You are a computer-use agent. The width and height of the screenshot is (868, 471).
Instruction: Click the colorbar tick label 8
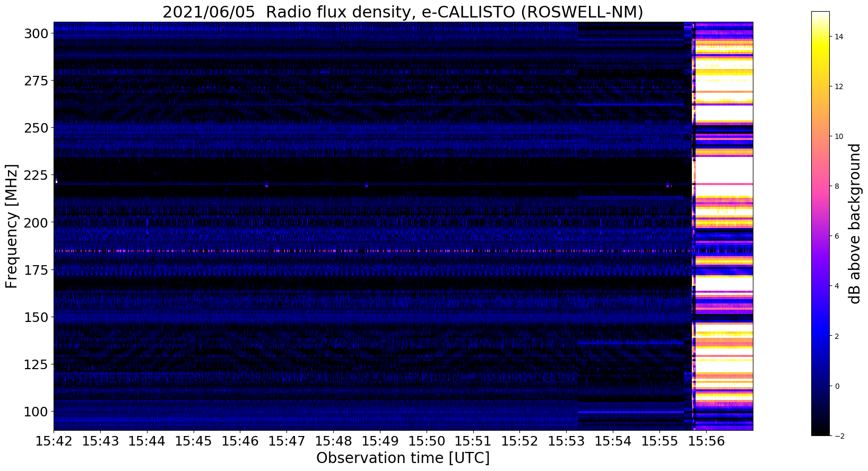pos(837,186)
